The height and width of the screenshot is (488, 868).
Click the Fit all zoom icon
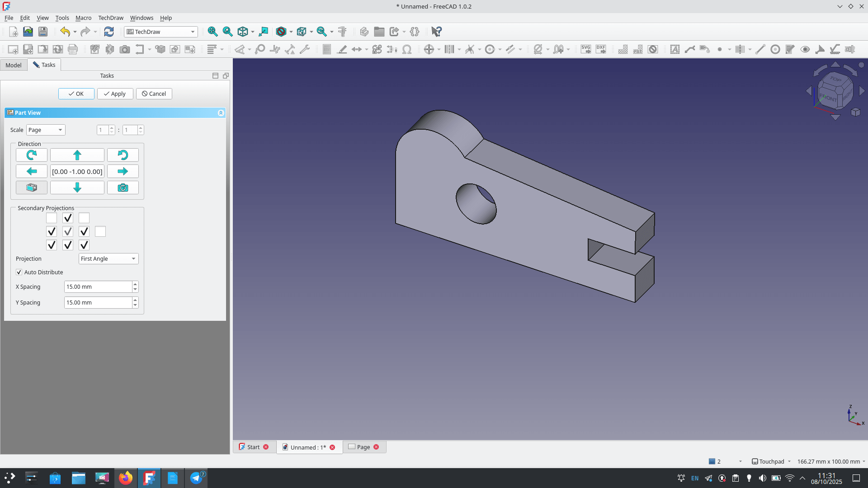212,32
